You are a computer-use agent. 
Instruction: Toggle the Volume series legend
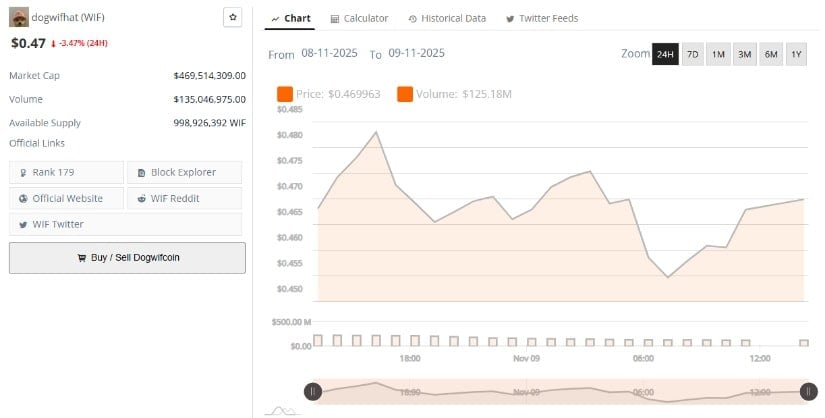(x=455, y=94)
